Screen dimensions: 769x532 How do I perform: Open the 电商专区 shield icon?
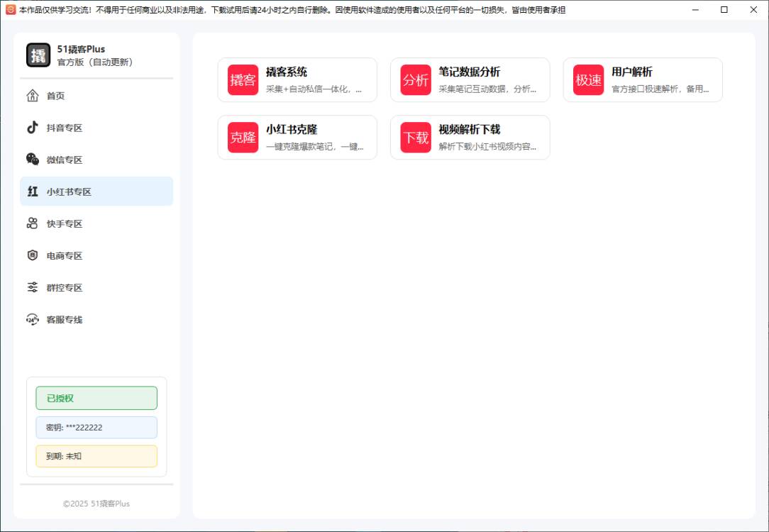click(x=32, y=255)
